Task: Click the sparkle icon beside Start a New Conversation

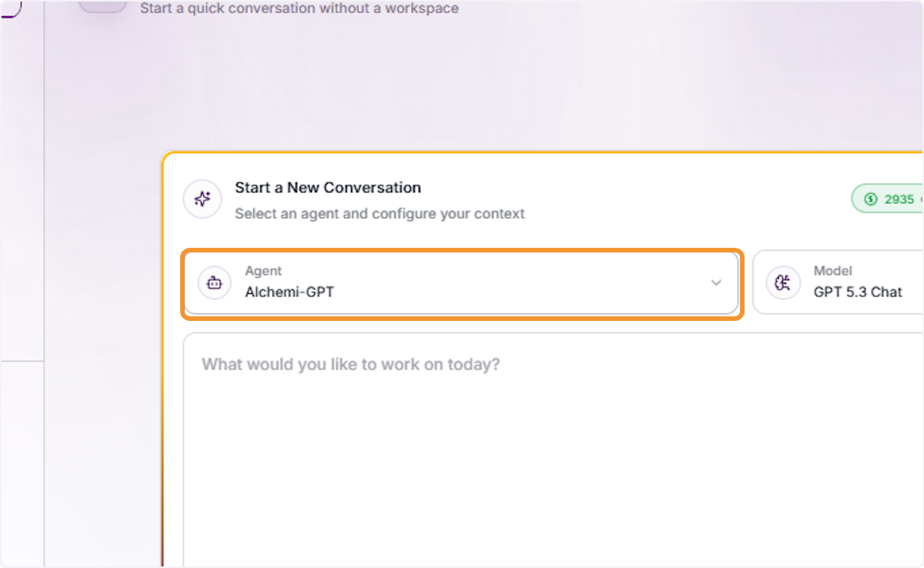Action: 203,200
